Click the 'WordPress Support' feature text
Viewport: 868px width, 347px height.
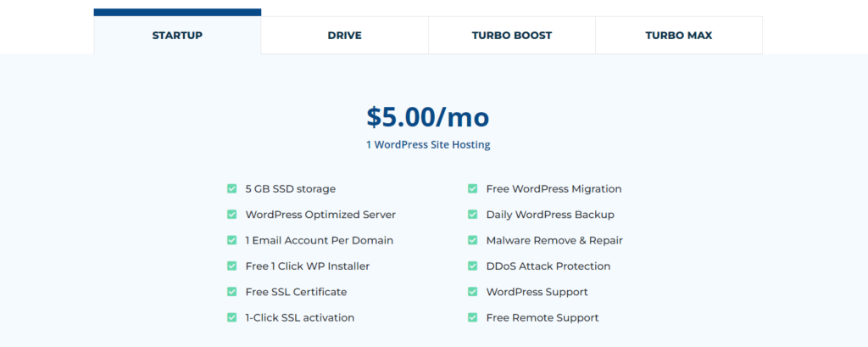pyautogui.click(x=537, y=292)
